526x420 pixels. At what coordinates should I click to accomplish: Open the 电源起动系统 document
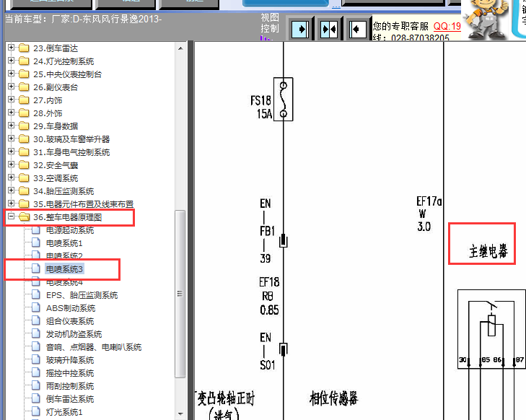pyautogui.click(x=70, y=230)
